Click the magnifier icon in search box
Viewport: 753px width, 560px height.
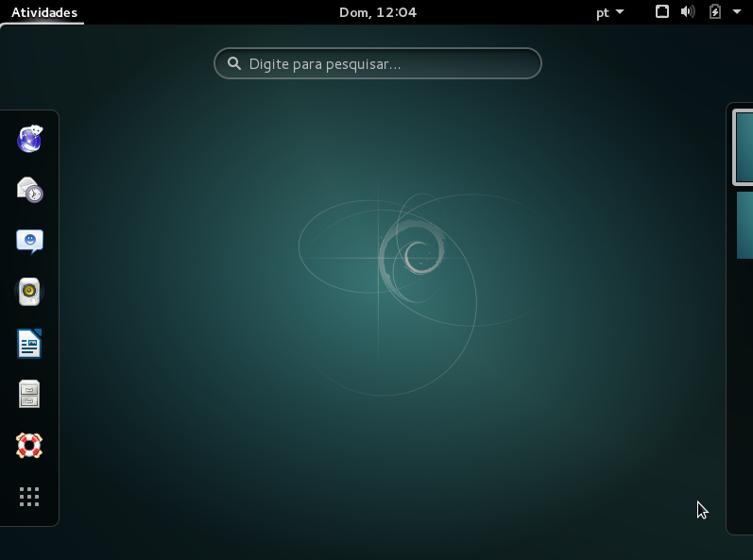[x=234, y=63]
